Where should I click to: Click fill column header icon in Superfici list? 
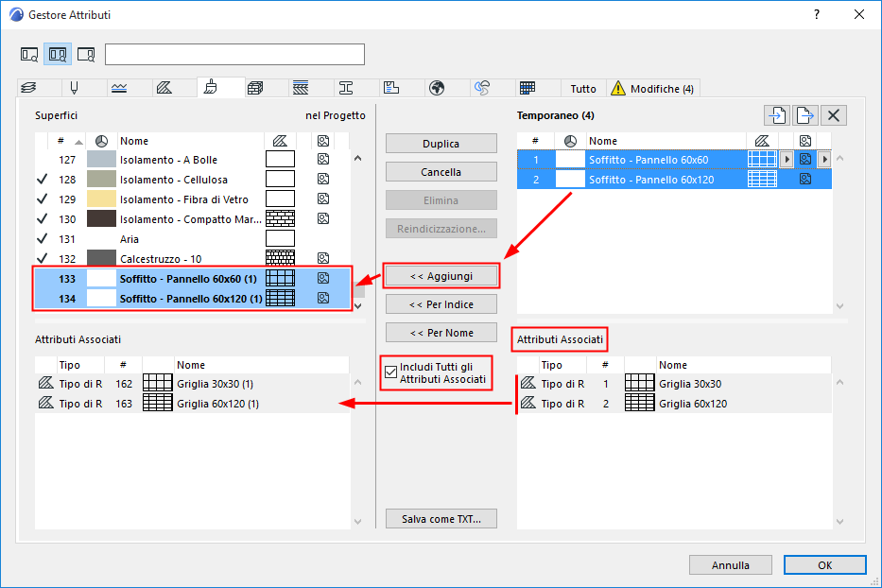(280, 141)
